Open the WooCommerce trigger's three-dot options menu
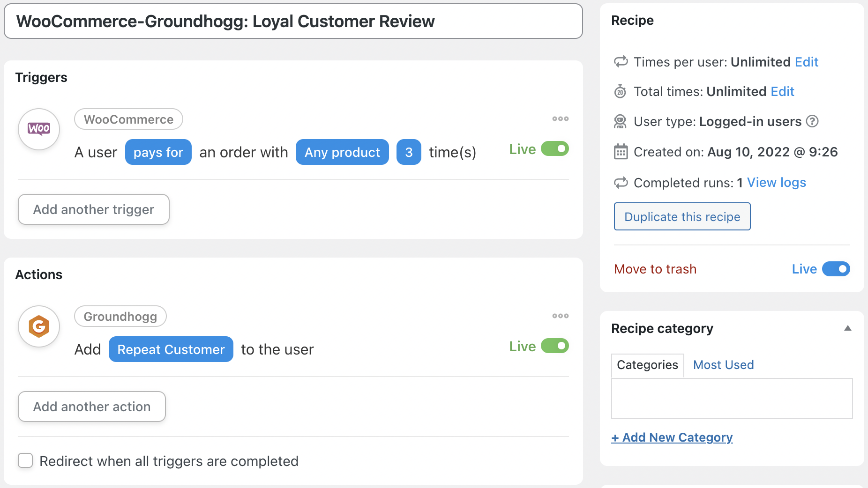Screen dimensions: 868x488 click(x=560, y=119)
